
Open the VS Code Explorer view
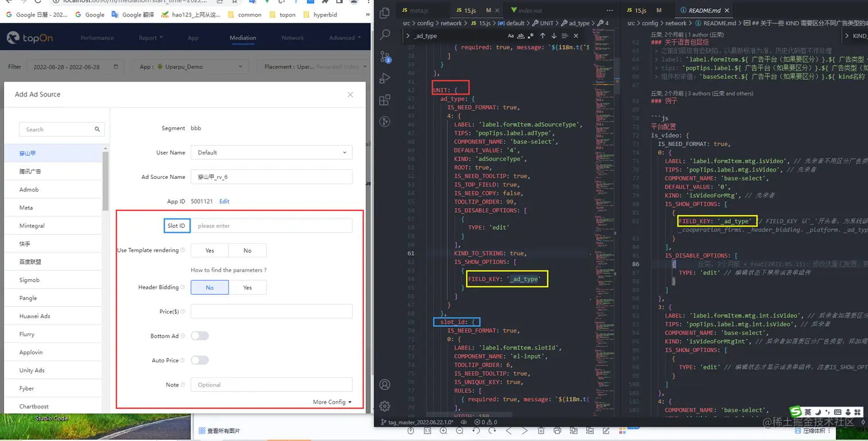pyautogui.click(x=385, y=12)
